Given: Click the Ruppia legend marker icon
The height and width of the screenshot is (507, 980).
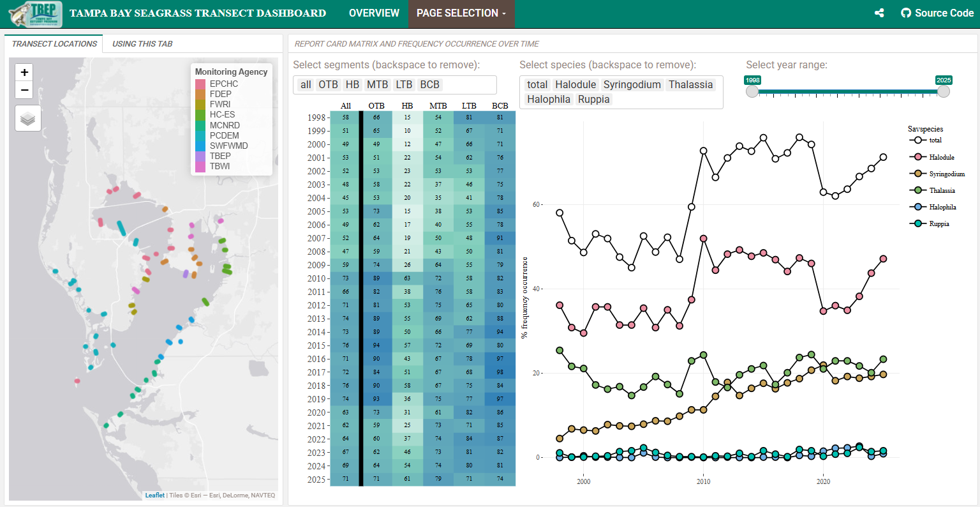Looking at the screenshot, I should [x=918, y=223].
